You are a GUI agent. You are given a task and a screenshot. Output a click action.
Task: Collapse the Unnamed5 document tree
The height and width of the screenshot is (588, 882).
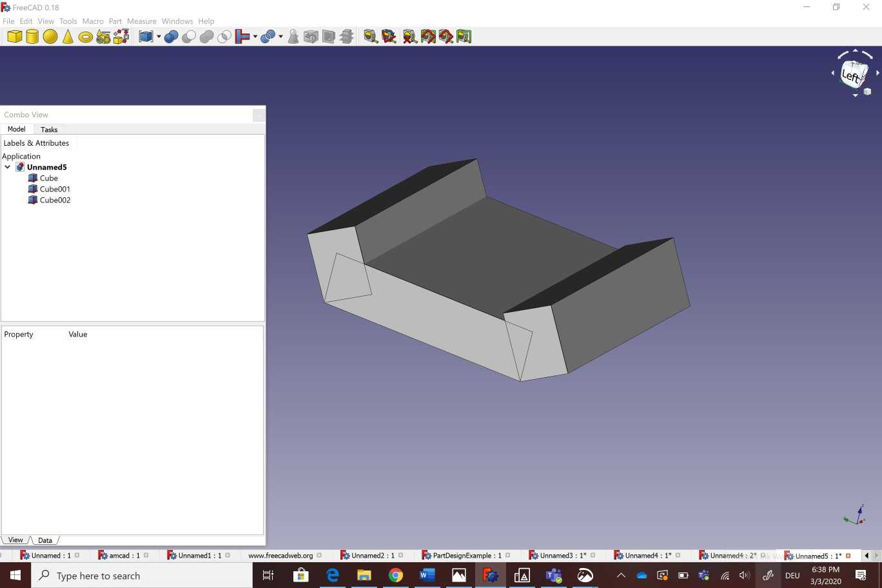[8, 167]
